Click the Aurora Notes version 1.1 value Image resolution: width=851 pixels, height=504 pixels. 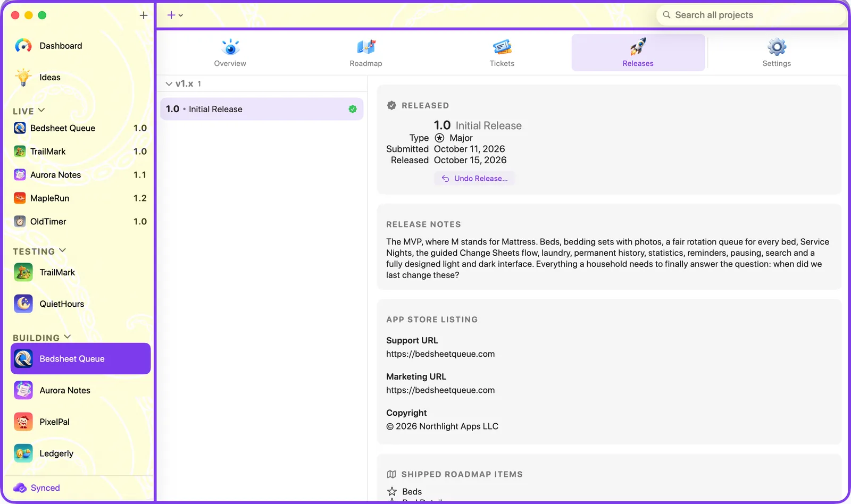point(140,175)
